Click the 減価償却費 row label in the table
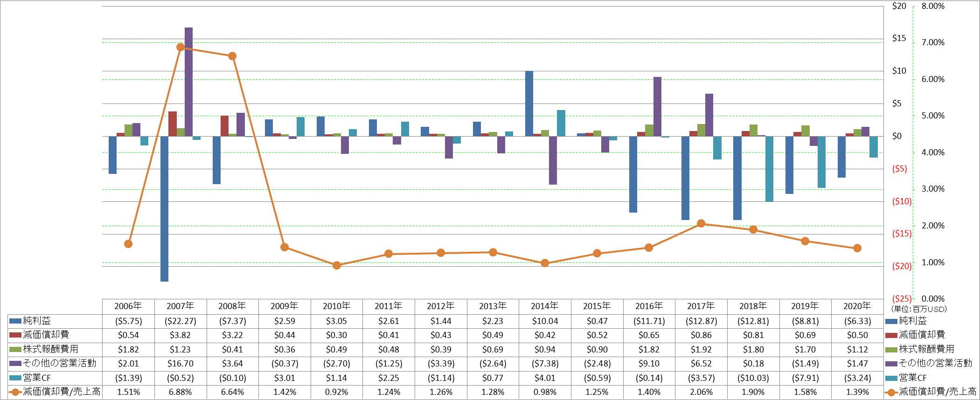Viewport: 980px width, 400px height. coord(46,335)
